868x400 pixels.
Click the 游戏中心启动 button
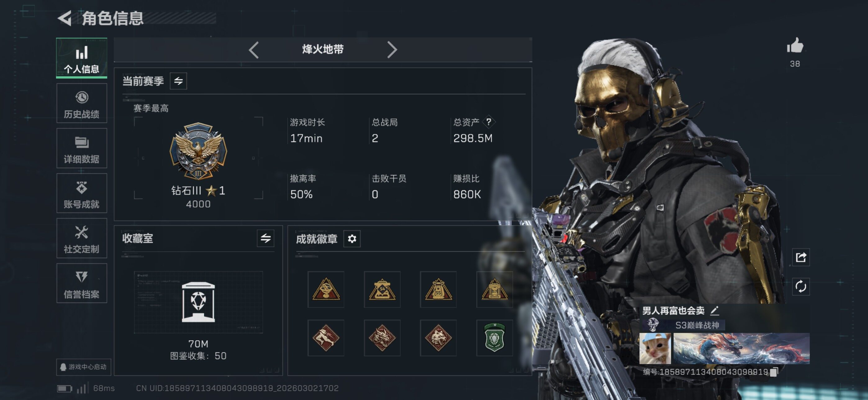point(84,367)
